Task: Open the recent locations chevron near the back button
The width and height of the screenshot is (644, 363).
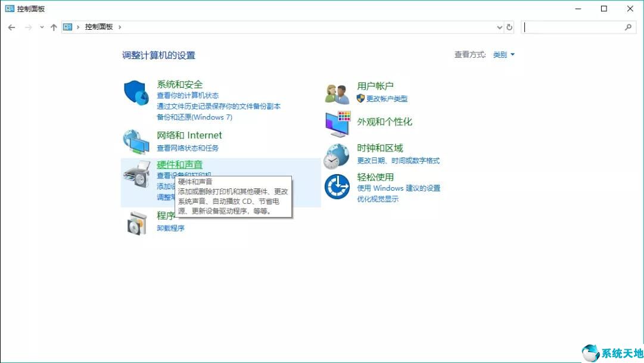Action: [x=41, y=27]
